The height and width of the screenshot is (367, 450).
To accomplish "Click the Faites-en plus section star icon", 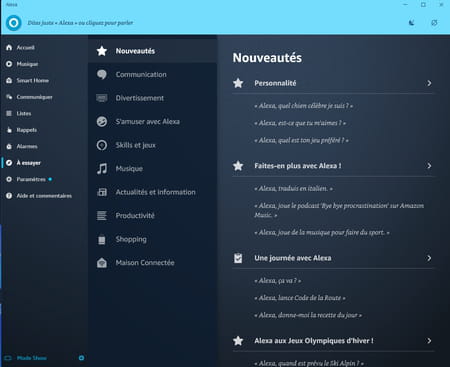I will coord(238,166).
